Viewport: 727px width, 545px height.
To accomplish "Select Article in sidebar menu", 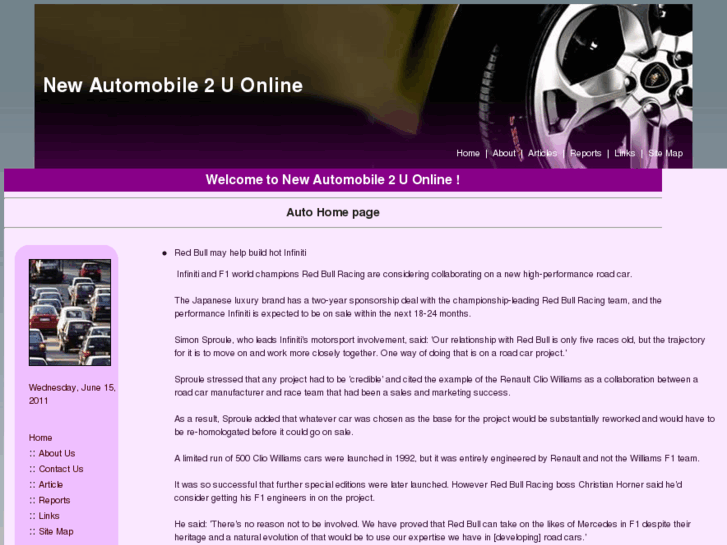I will pyautogui.click(x=51, y=484).
